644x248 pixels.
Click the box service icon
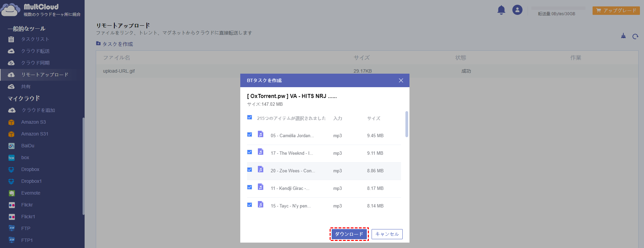(12, 158)
